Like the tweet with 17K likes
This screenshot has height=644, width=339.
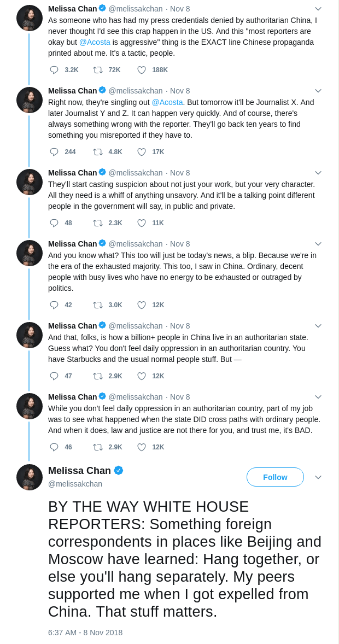142,152
